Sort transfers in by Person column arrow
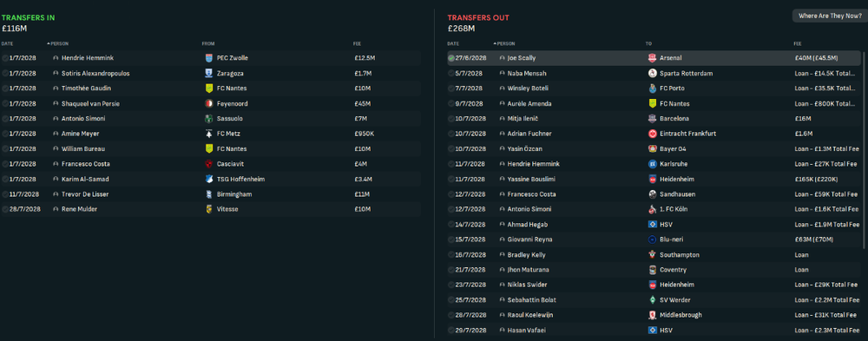Viewport: 868px width, 341px height. pyautogui.click(x=48, y=43)
